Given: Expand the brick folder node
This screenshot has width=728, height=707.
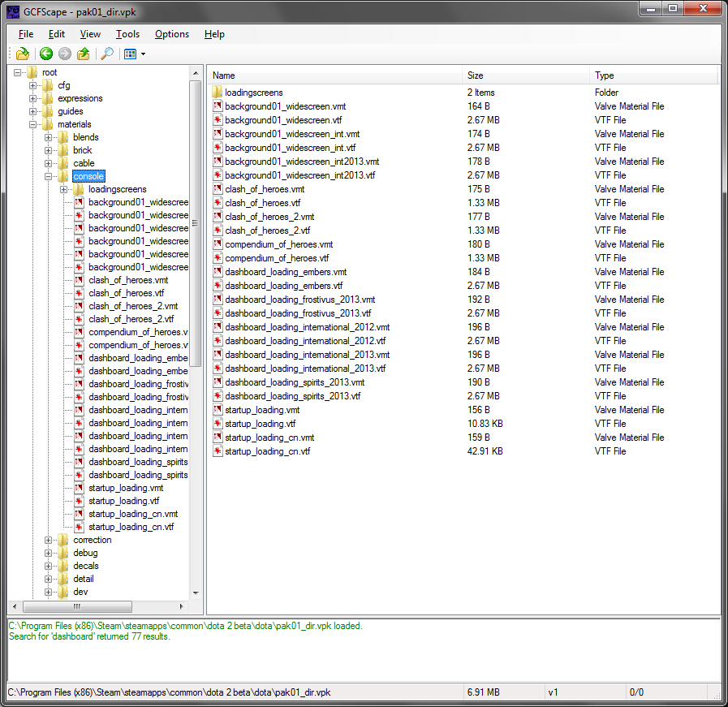Looking at the screenshot, I should pos(48,150).
